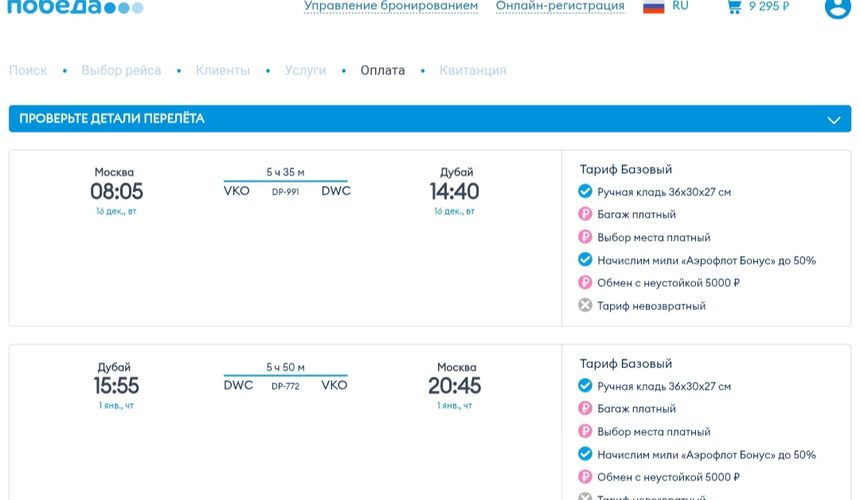Click departure date 1 янв., чт under Дубай
860x500 pixels.
(x=116, y=405)
